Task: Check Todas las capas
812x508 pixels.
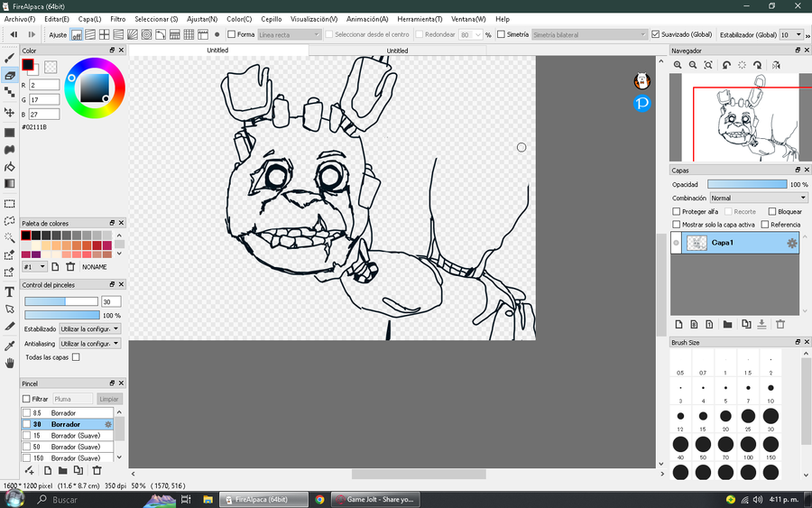Action: [76, 356]
